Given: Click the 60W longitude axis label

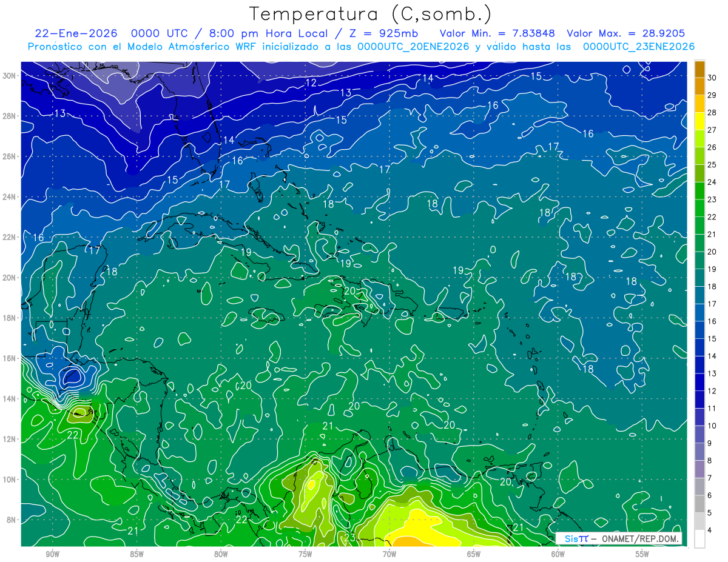Looking at the screenshot, I should tap(558, 554).
